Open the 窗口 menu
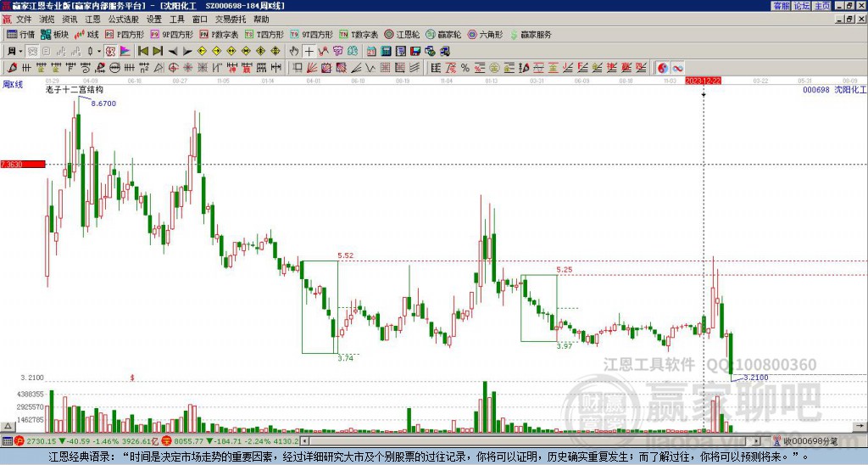The height and width of the screenshot is (465, 868). pyautogui.click(x=200, y=20)
